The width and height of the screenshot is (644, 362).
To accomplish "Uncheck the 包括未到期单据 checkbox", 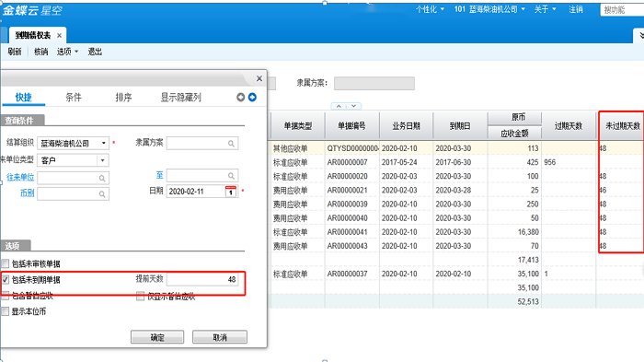I will pyautogui.click(x=6, y=280).
